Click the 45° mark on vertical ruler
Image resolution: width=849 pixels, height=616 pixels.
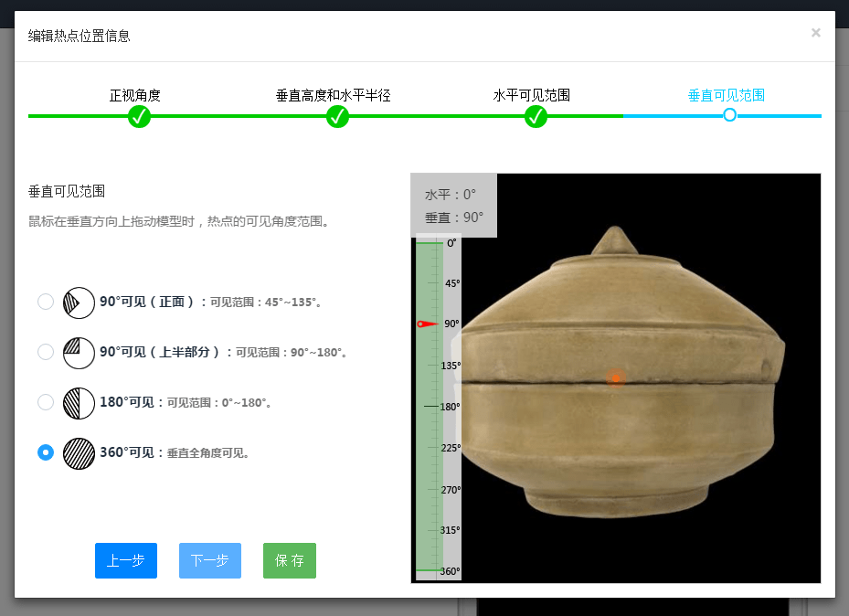[452, 283]
